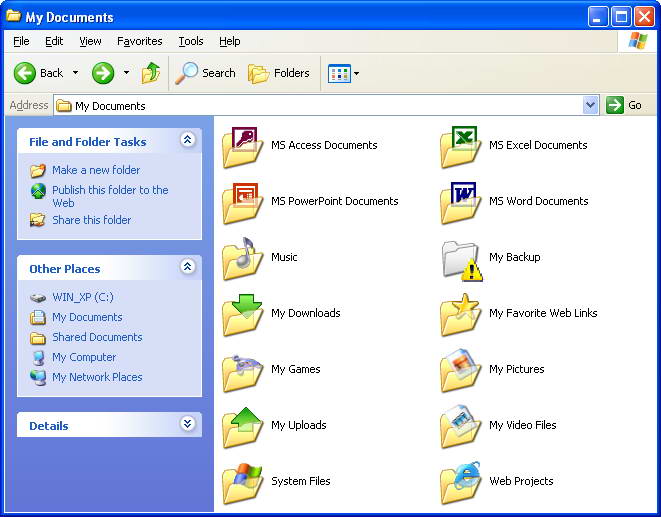Image resolution: width=661 pixels, height=517 pixels.
Task: Click the MS Excel Documents label text
Action: [538, 145]
